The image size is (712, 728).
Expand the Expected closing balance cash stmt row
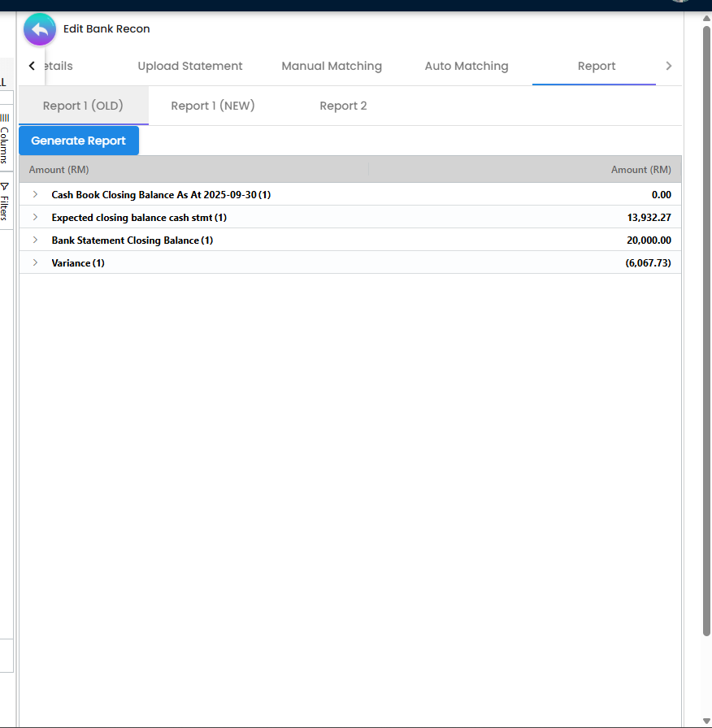[35, 217]
